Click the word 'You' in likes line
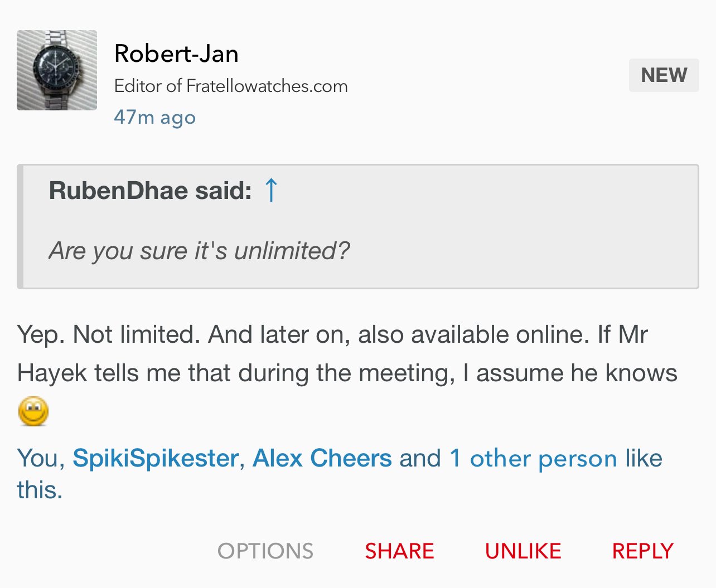Viewport: 716px width, 588px height. pyautogui.click(x=41, y=458)
